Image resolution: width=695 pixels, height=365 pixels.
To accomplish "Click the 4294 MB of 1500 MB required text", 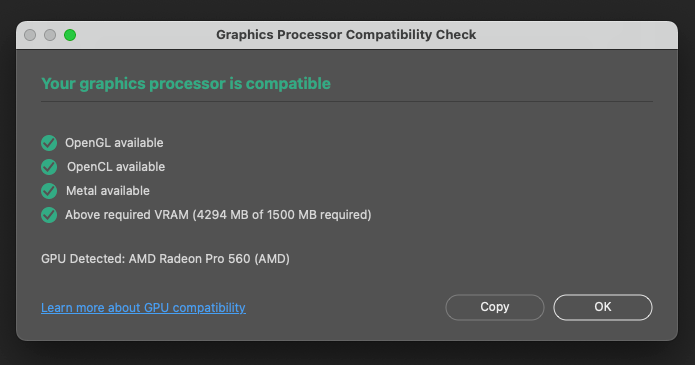I will tap(282, 215).
